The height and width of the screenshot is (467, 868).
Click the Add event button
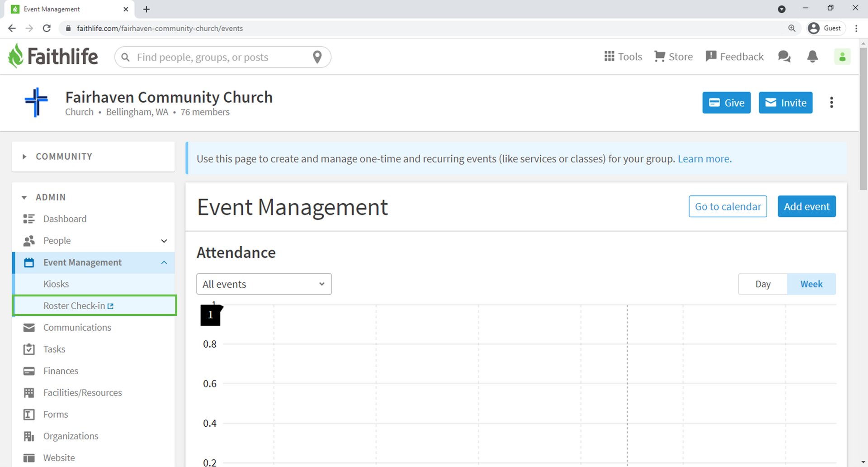pos(807,206)
